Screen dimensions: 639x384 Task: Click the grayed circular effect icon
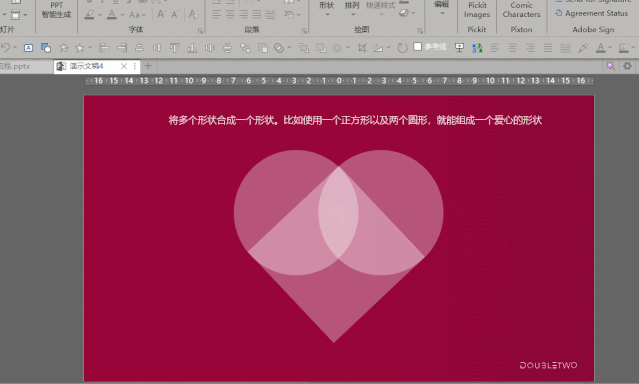(337, 48)
